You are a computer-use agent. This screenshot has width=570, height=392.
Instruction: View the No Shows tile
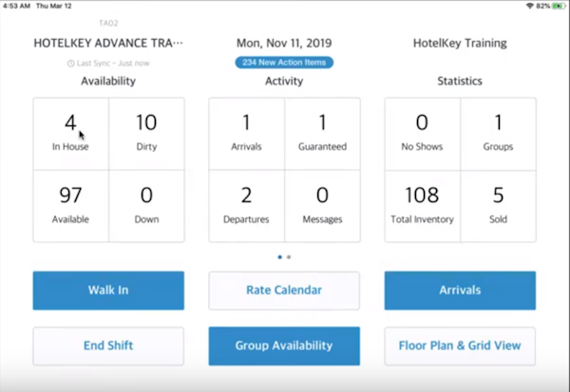[x=422, y=133]
